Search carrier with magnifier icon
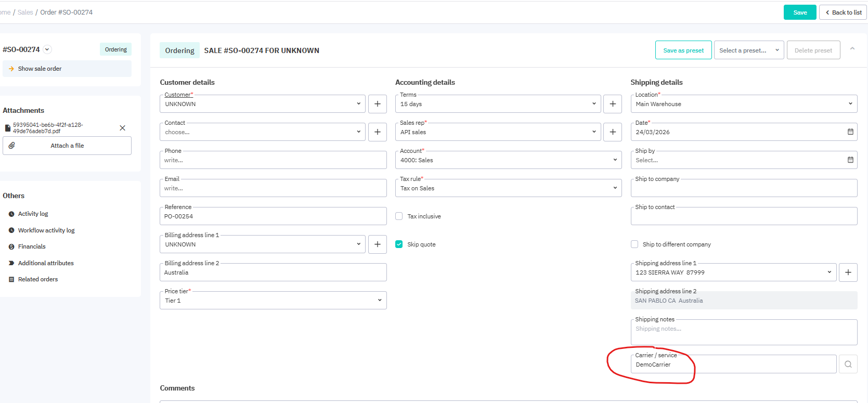868x403 pixels. pos(848,365)
